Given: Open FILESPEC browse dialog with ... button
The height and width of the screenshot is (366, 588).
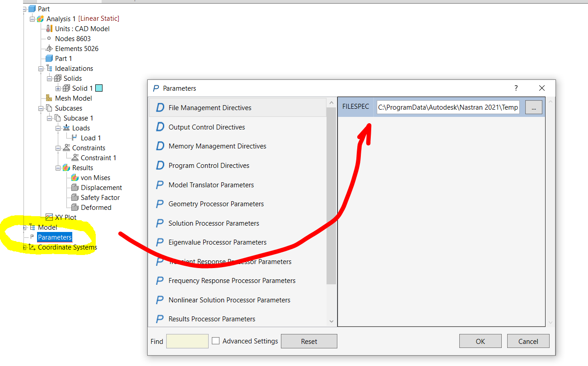Looking at the screenshot, I should click(x=533, y=107).
